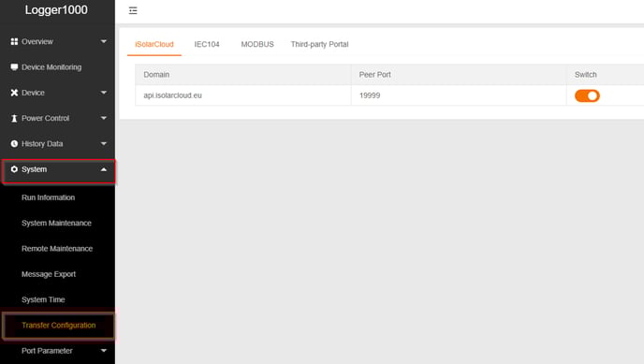Open Remote Maintenance page
This screenshot has width=644, height=364.
click(57, 248)
